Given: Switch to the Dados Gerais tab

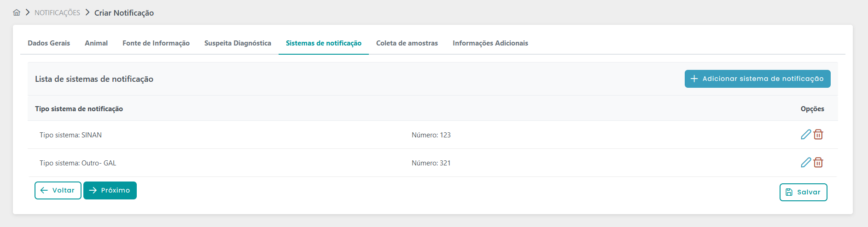Looking at the screenshot, I should tap(49, 43).
